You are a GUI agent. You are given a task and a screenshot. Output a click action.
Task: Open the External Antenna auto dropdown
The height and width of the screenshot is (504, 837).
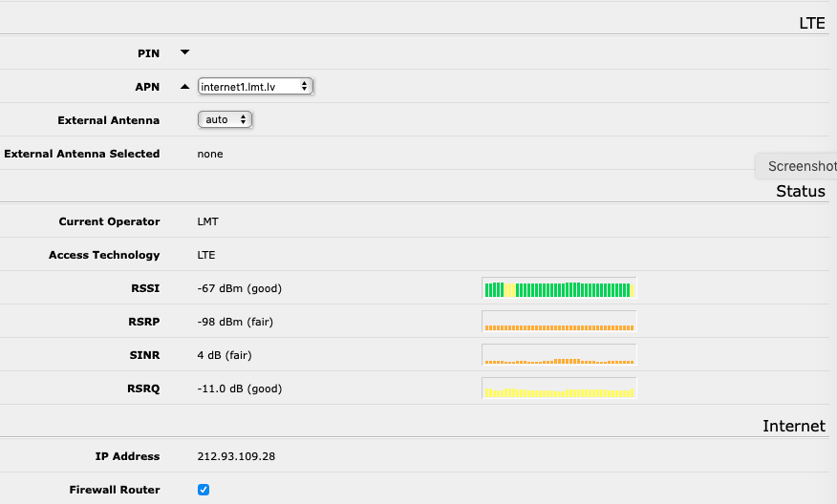point(225,119)
